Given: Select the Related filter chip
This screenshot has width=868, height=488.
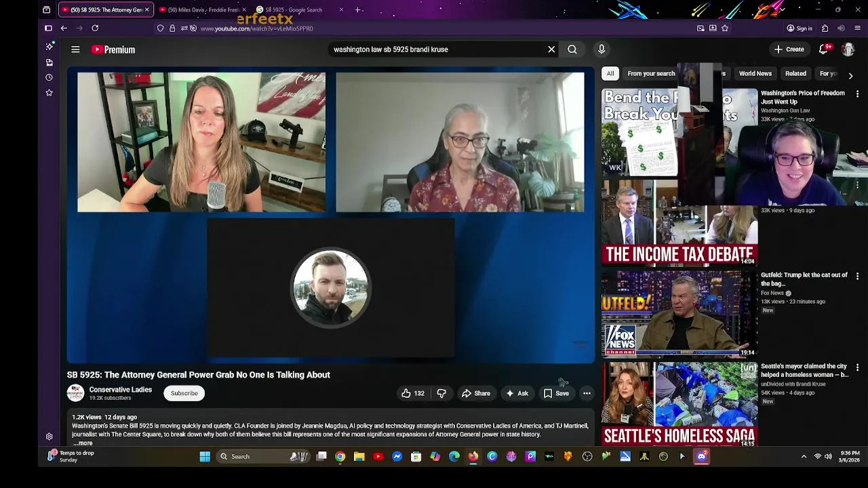Looking at the screenshot, I should click(795, 73).
